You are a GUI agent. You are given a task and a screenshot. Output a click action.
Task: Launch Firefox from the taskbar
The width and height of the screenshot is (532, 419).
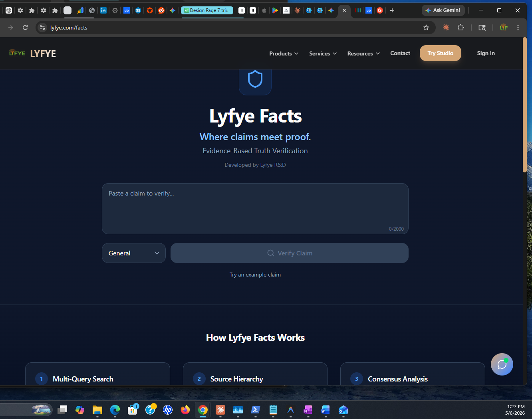tap(185, 410)
